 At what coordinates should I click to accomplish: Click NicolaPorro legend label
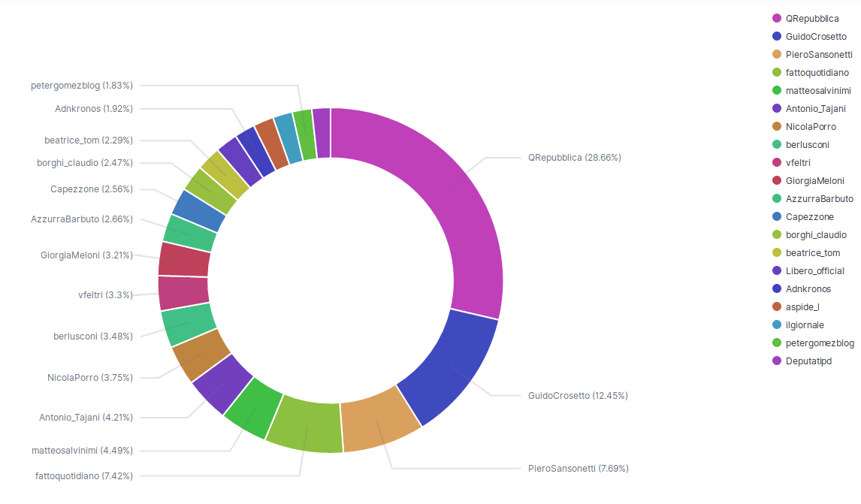click(810, 127)
